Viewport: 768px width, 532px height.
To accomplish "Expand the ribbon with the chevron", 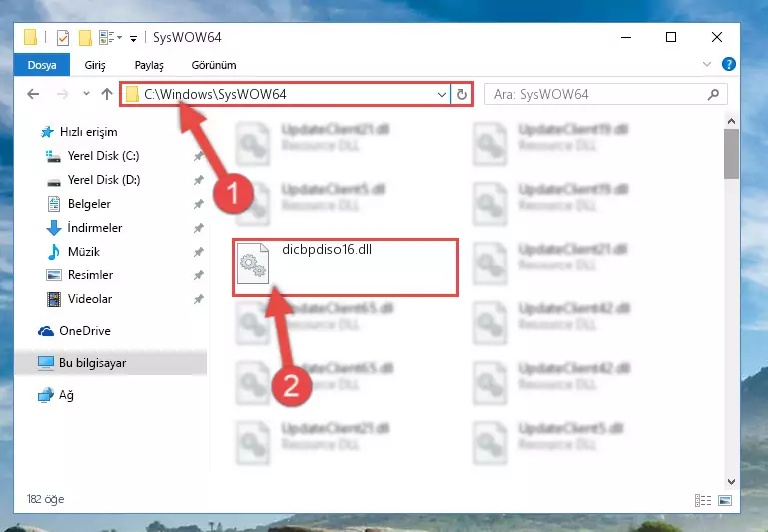I will pos(706,64).
